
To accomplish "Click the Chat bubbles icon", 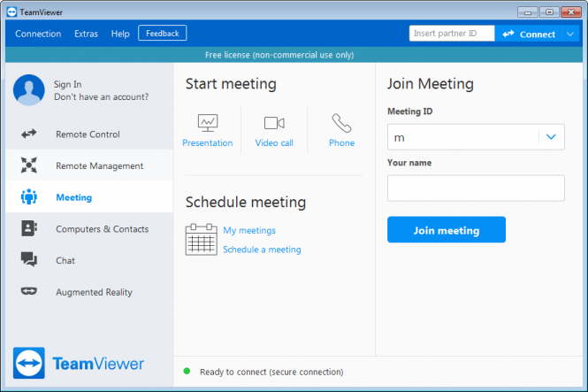I will (x=29, y=259).
